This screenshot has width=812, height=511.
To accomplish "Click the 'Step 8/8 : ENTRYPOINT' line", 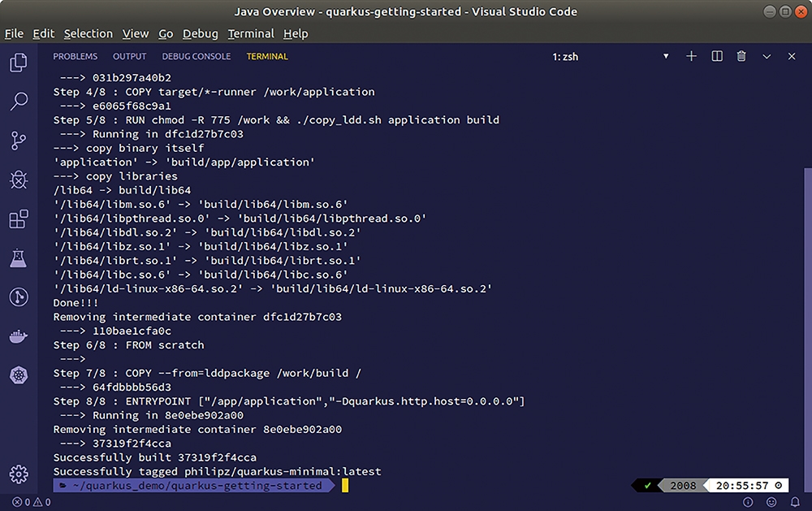I will (x=289, y=401).
